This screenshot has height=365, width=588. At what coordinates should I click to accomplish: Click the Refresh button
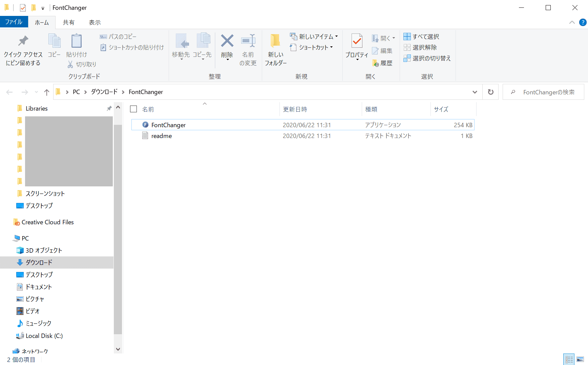click(490, 92)
